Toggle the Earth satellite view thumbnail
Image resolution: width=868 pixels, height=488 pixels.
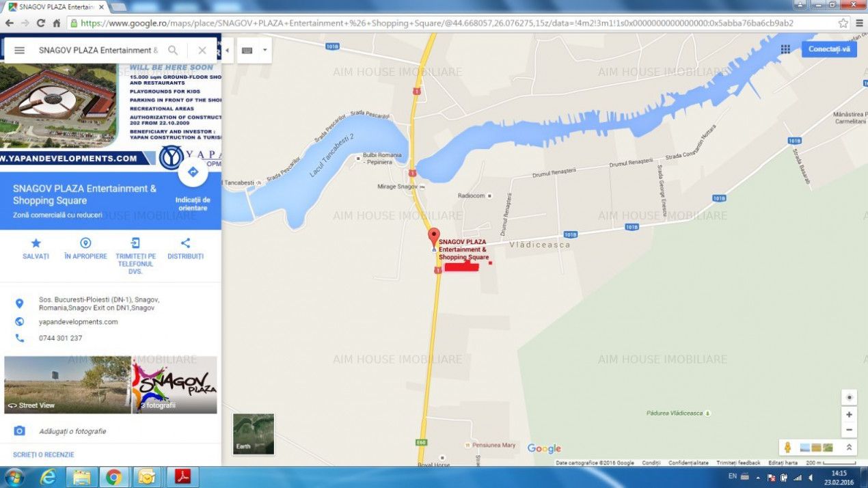pos(254,434)
